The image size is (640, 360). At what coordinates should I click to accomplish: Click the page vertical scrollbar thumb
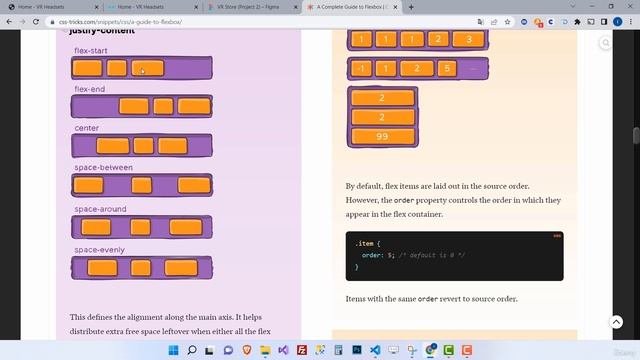pyautogui.click(x=636, y=136)
